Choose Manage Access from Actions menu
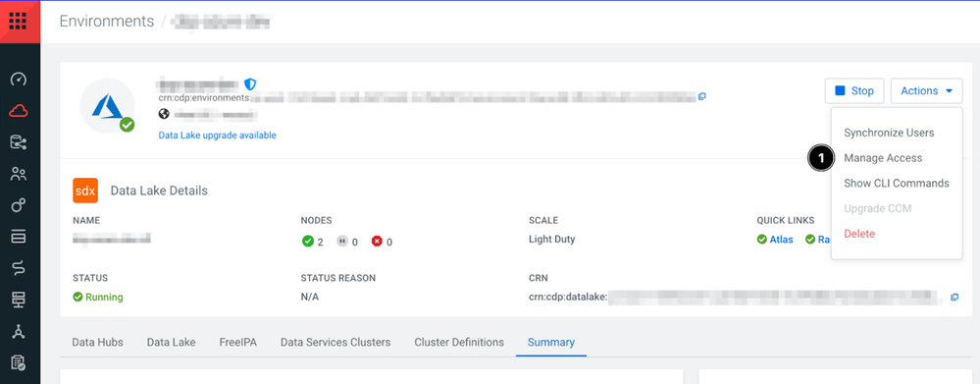 (883, 158)
